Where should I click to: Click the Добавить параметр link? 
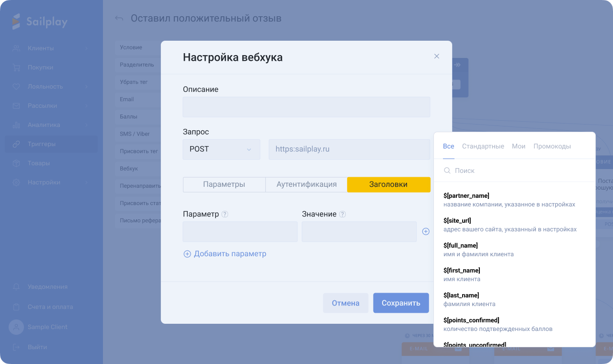coord(225,254)
